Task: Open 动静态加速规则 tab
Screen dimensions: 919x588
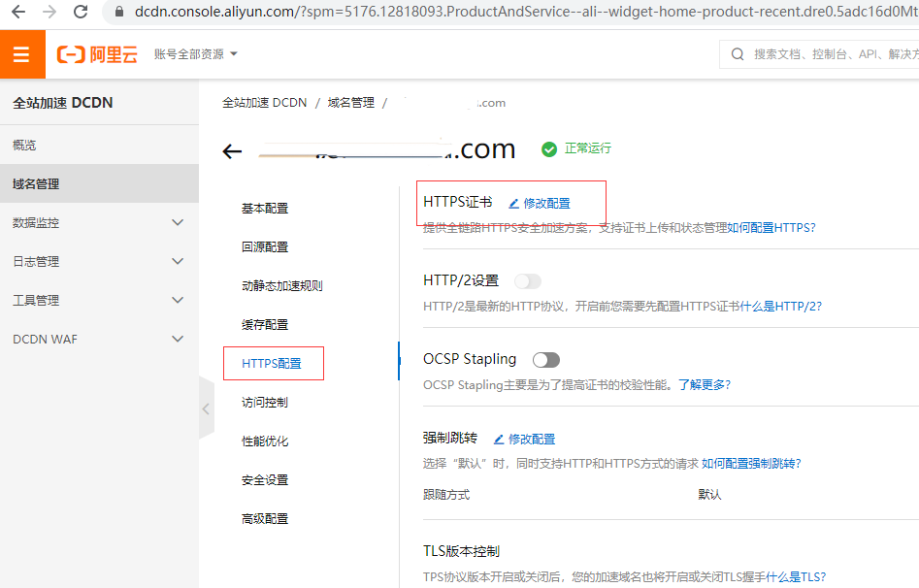Action: 282,285
